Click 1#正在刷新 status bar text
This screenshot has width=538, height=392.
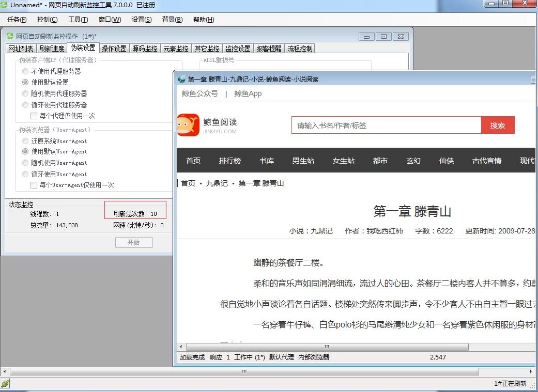510,383
